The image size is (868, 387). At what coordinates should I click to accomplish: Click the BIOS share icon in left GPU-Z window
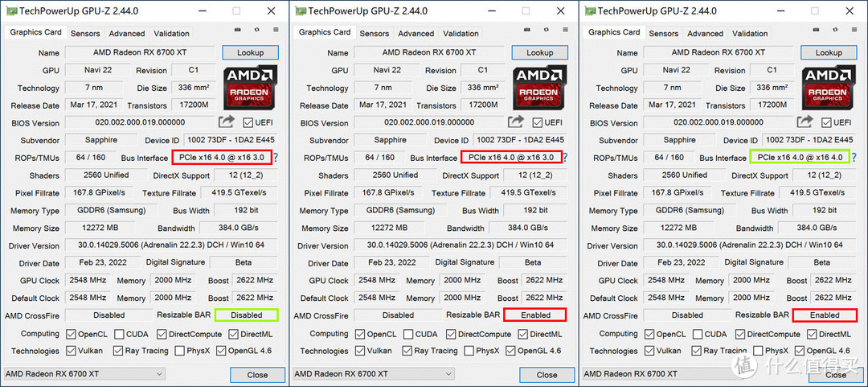(x=227, y=122)
